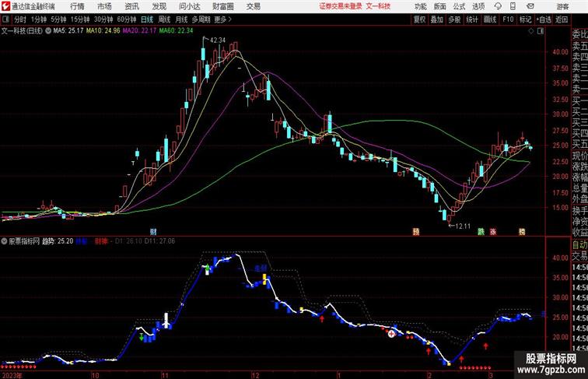Click the headset customer service icon
Viewport: 588px width, 379px height.
[x=498, y=6]
